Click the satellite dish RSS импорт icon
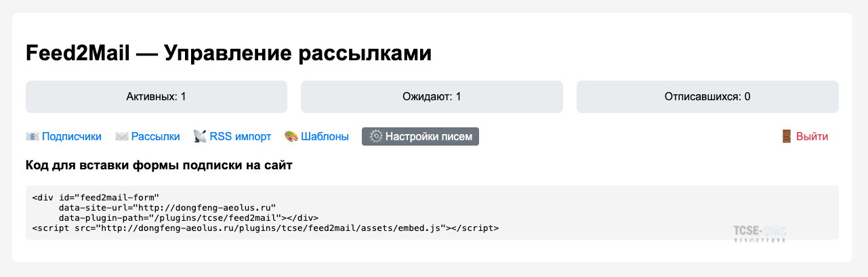This screenshot has height=277, width=868. pos(200,137)
